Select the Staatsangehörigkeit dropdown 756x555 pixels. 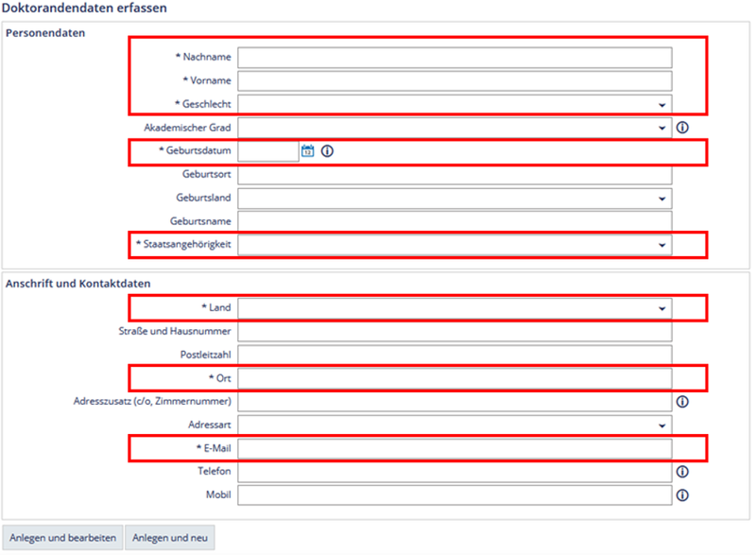455,245
